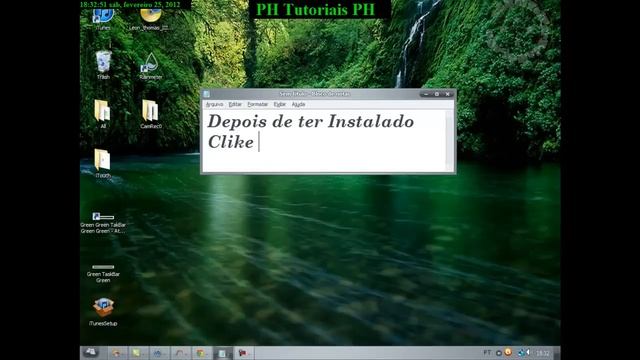
Task: Click the Notepad vertical scrollbar
Action: [449, 140]
